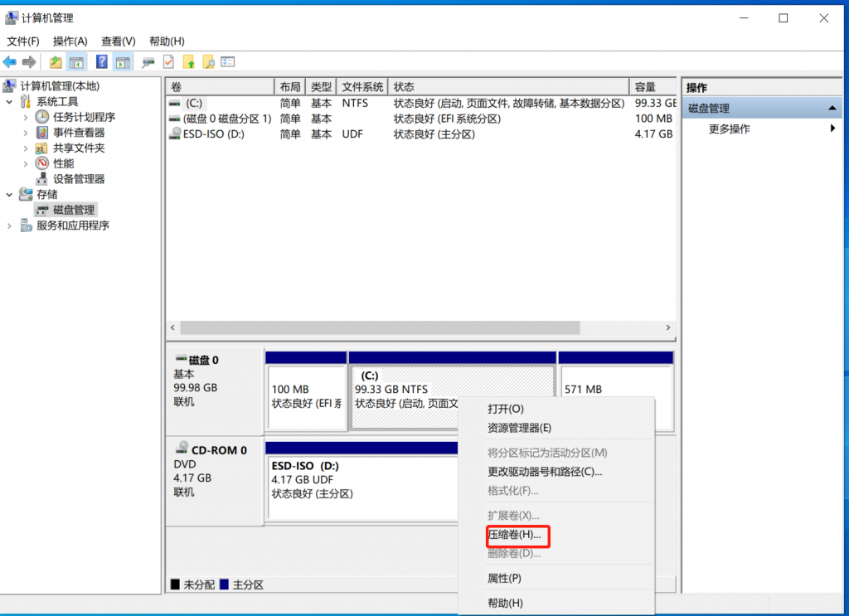This screenshot has height=616, width=849.
Task: Expand the 服务和应用程序 tree branch
Action: (7, 225)
